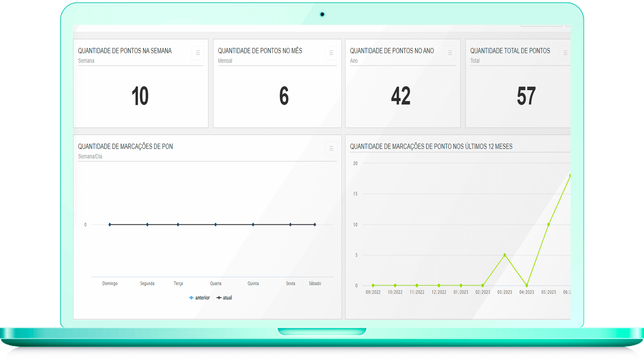Image resolution: width=644 pixels, height=362 pixels.
Task: Click the total points value 57
Action: click(526, 96)
